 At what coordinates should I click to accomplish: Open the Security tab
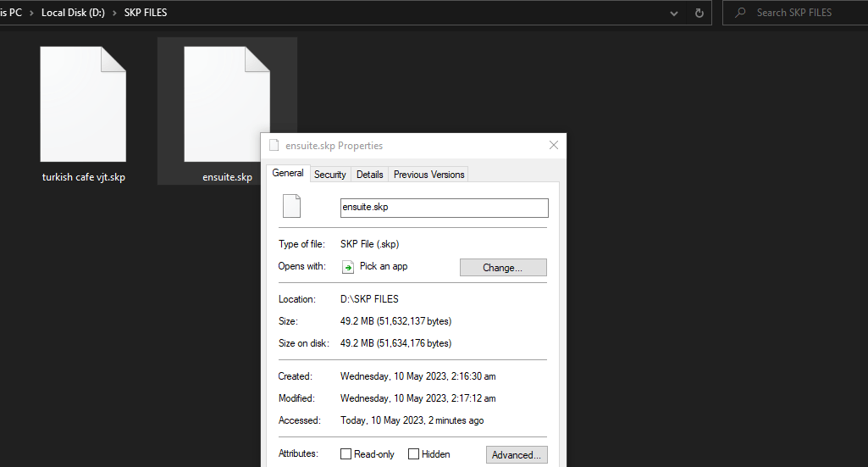[x=330, y=175]
